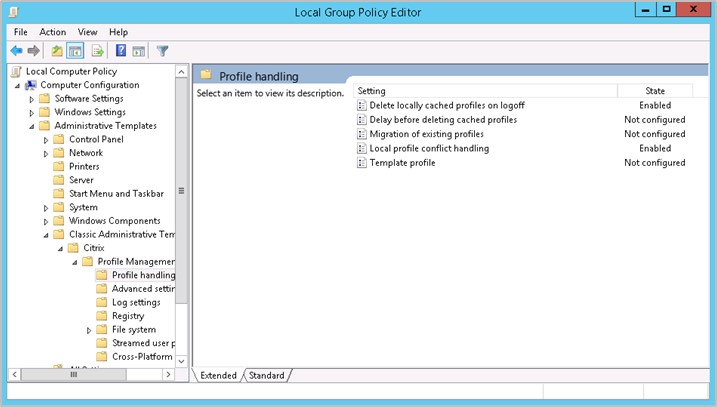This screenshot has height=407, width=717.
Task: Toggle the Show/Hide Action Pane icon
Action: coord(139,51)
